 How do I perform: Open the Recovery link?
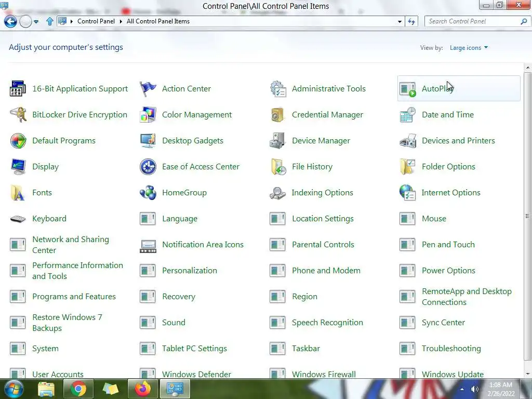pyautogui.click(x=179, y=297)
